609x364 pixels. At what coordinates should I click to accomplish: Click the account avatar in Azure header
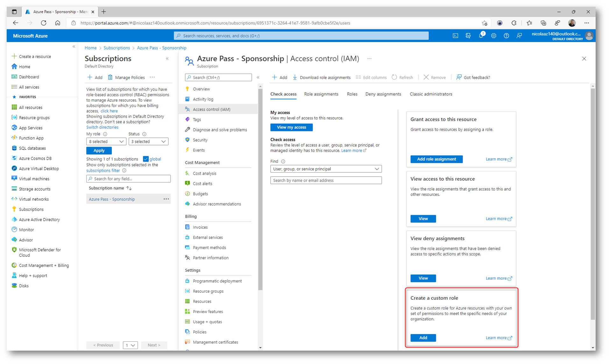[x=589, y=36]
